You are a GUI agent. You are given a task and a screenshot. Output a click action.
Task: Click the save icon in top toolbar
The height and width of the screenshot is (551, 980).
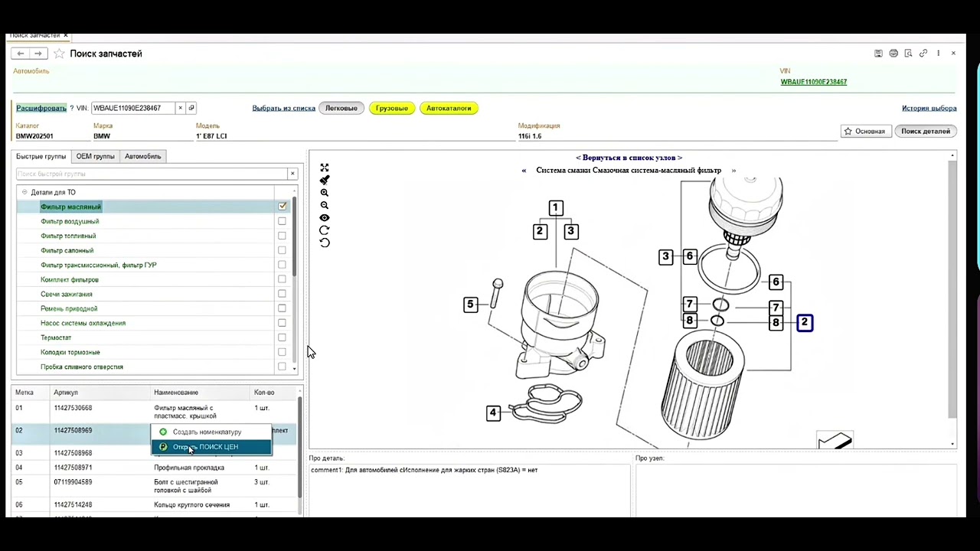click(879, 54)
